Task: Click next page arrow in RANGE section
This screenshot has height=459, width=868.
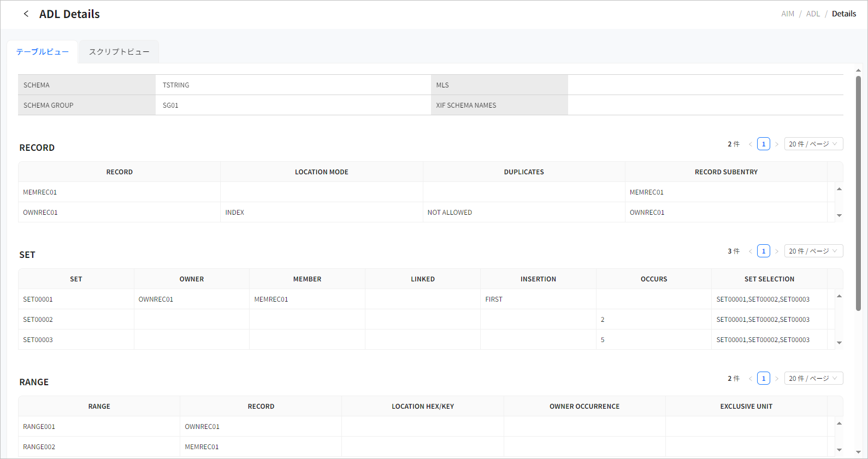Action: coord(777,379)
